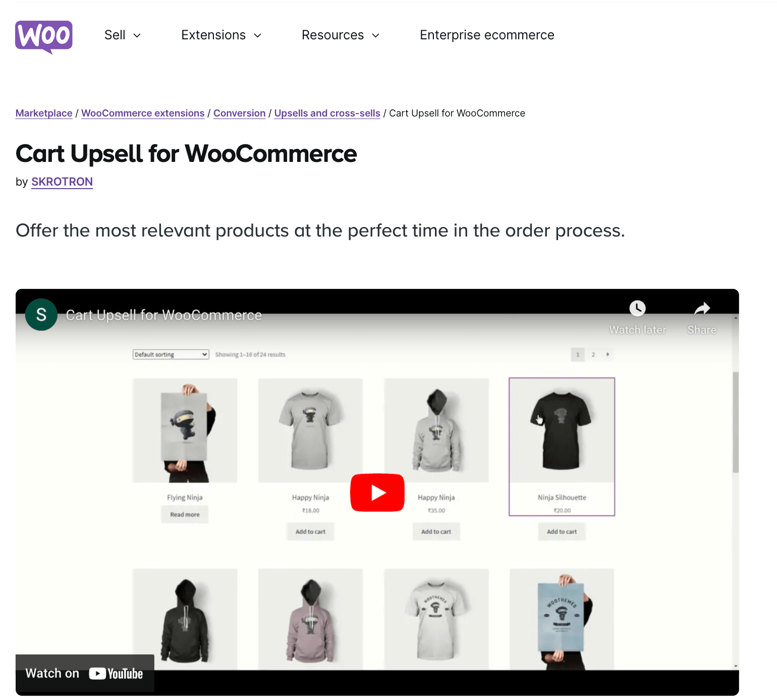Click the Woo logo
The image size is (777, 700).
(44, 37)
